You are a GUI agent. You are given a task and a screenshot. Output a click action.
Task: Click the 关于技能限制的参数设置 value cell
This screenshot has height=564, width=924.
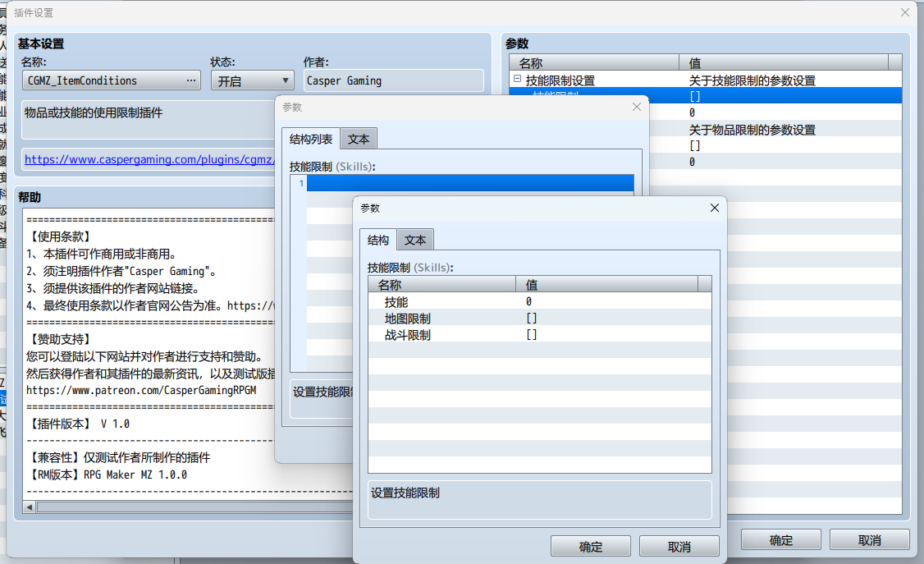click(752, 80)
